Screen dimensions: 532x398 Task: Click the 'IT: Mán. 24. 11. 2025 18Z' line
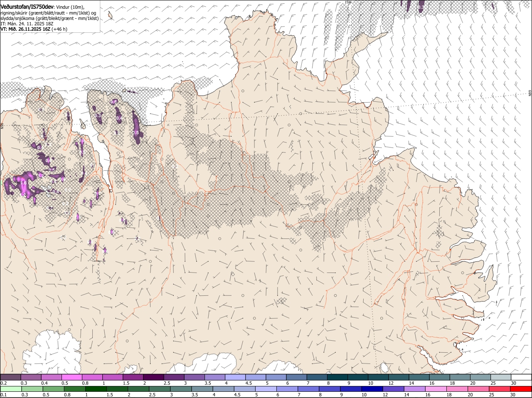pyautogui.click(x=27, y=24)
